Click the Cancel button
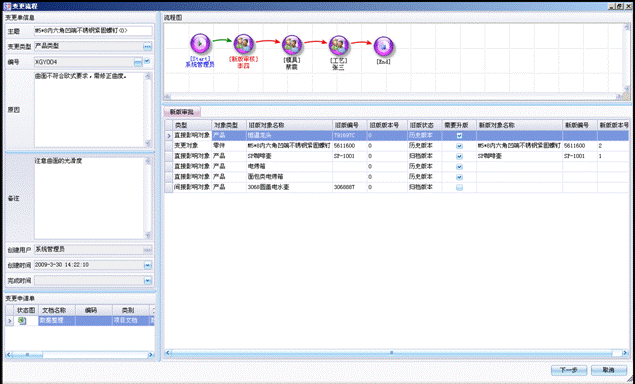 (x=609, y=370)
